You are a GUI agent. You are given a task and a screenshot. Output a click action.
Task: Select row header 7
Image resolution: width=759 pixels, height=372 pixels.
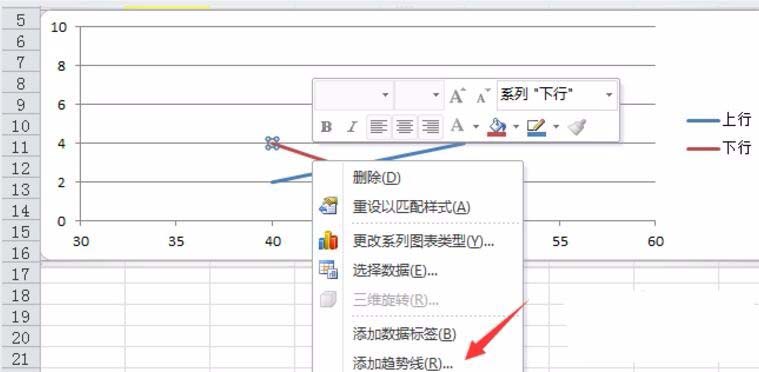(x=20, y=62)
